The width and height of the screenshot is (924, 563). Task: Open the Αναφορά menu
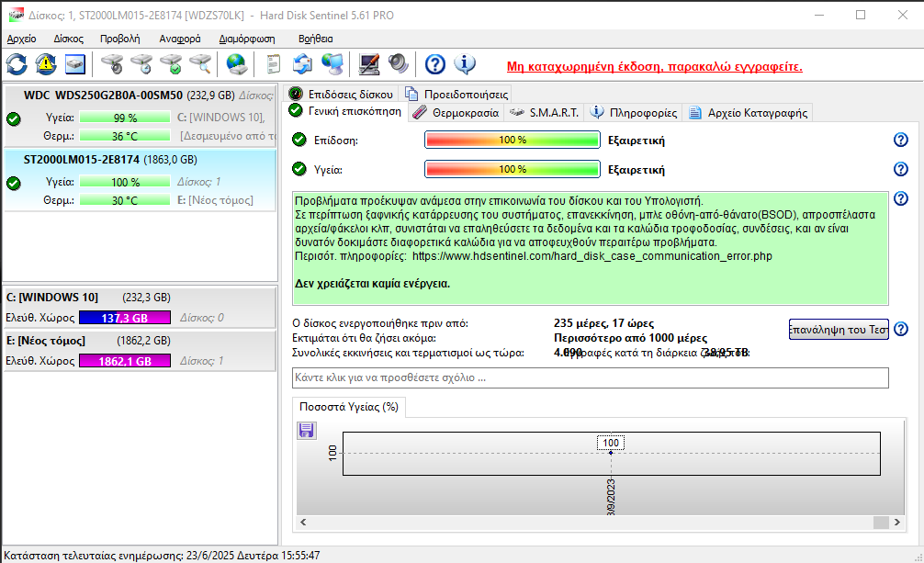click(180, 39)
